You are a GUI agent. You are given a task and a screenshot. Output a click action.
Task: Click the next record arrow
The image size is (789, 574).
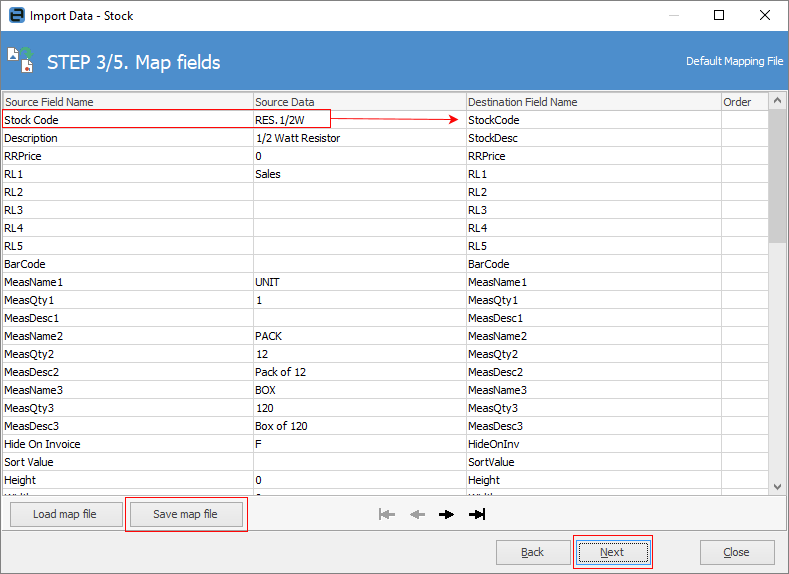click(446, 514)
